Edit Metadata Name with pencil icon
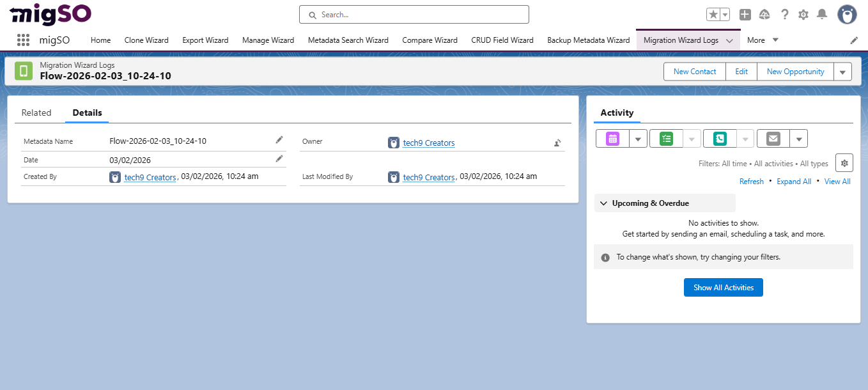 click(279, 139)
